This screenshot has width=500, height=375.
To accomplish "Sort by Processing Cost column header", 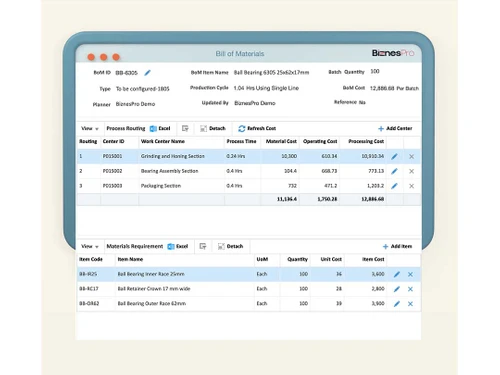I will point(366,141).
